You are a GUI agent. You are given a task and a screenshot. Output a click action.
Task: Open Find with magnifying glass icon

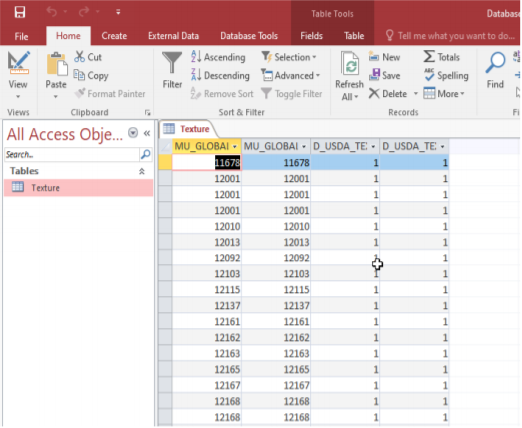[495, 62]
